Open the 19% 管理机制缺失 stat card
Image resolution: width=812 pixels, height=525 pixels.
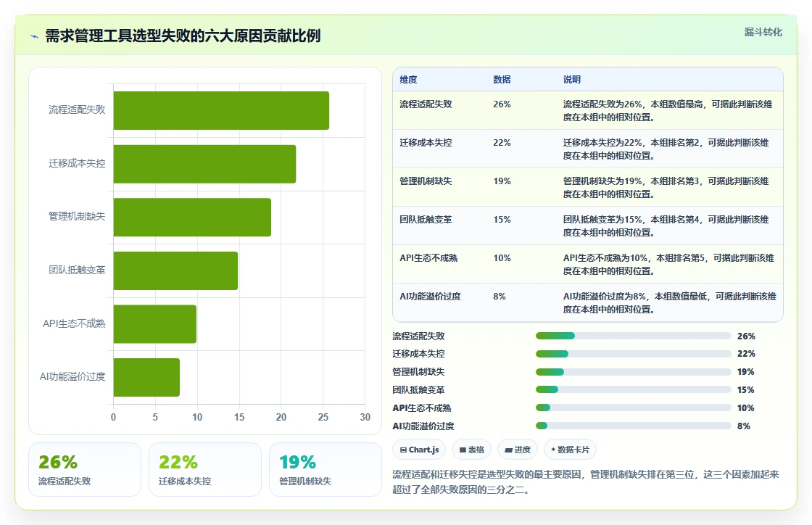coord(326,470)
